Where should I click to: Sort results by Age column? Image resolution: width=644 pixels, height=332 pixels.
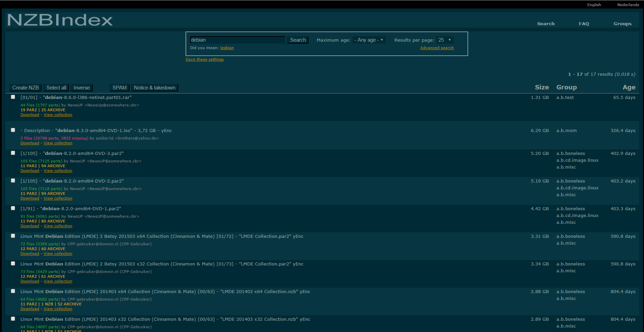[629, 87]
